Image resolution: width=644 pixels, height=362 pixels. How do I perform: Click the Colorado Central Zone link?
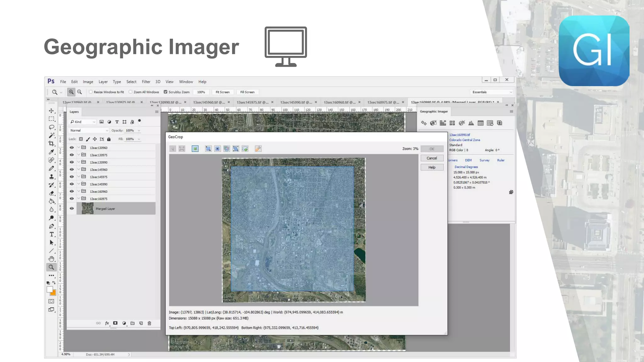click(464, 140)
